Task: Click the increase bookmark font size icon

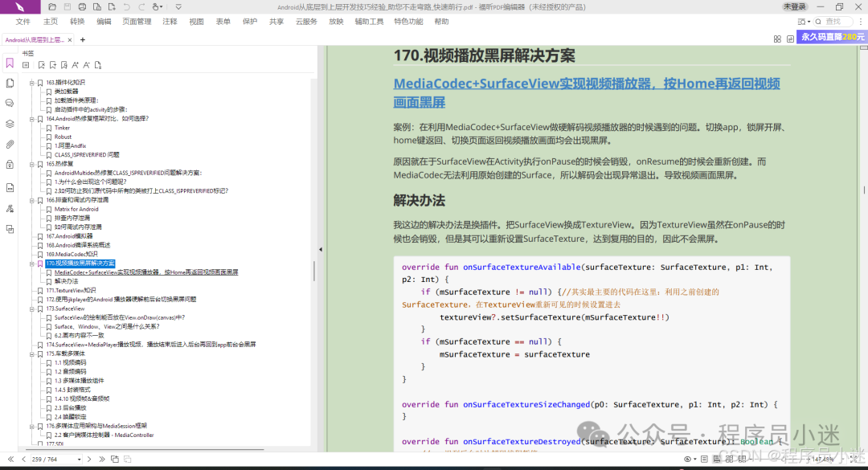Action: click(76, 65)
